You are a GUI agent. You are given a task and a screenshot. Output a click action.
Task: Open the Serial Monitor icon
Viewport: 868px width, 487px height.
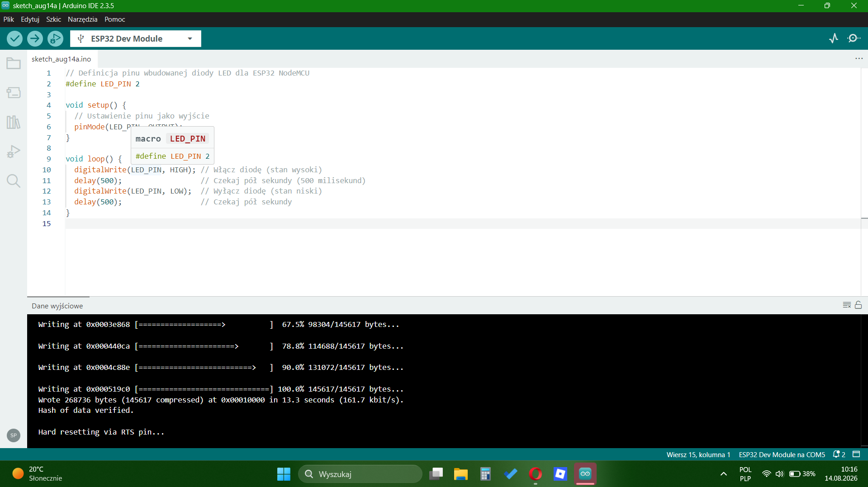[x=854, y=38]
